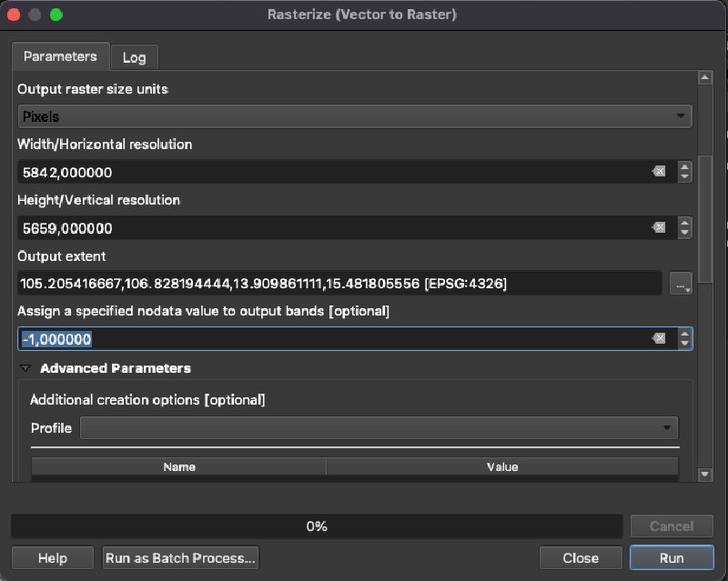Increase Width/Horizontal resolution using up arrow

(x=685, y=166)
